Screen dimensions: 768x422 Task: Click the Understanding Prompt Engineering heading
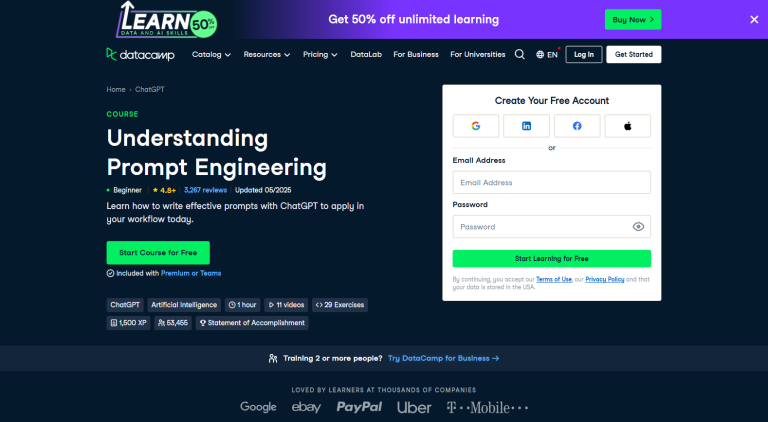point(216,153)
